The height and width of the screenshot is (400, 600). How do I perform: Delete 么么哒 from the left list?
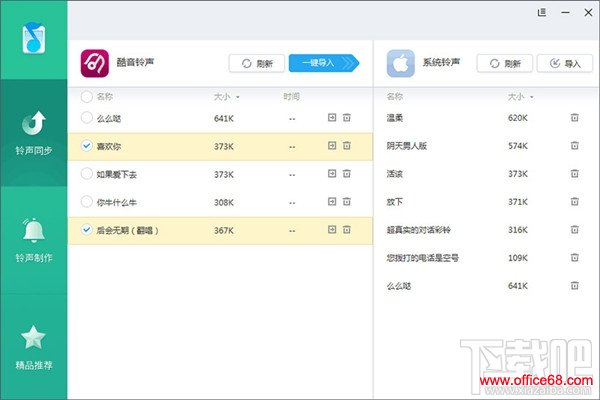[x=346, y=118]
